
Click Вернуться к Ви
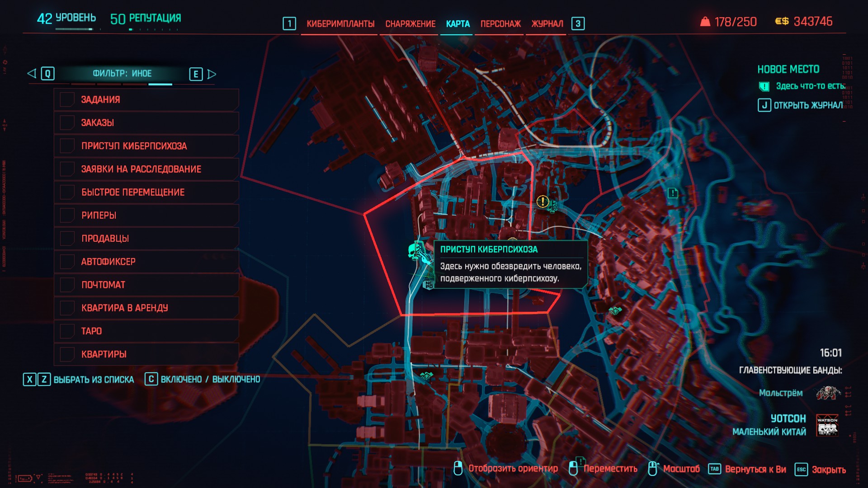(755, 469)
